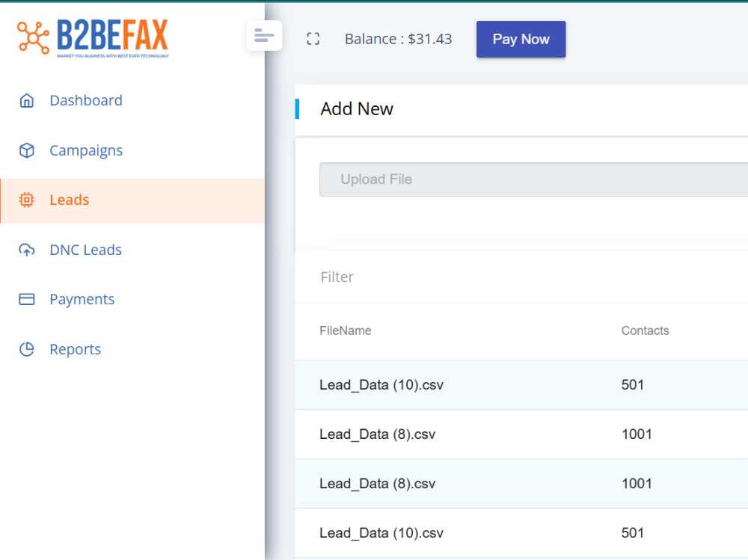Image resolution: width=748 pixels, height=560 pixels.
Task: Sort by the FileName column header
Action: (346, 330)
